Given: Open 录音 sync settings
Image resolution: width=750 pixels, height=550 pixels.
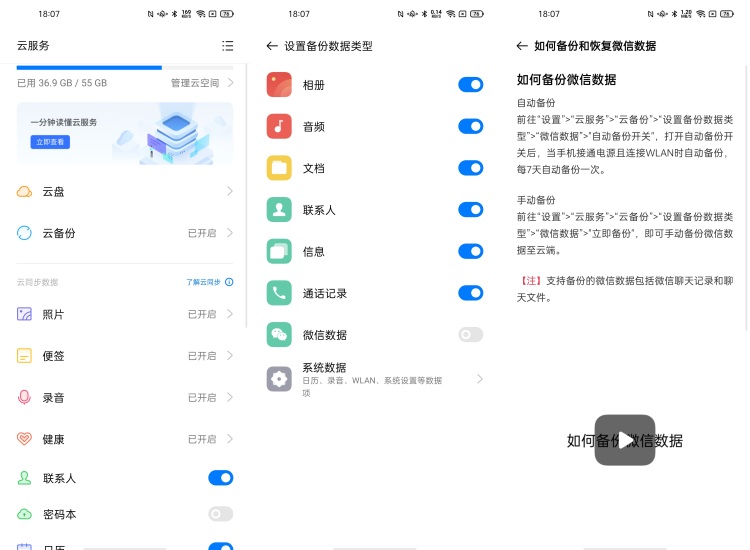Looking at the screenshot, I should pyautogui.click(x=125, y=397).
